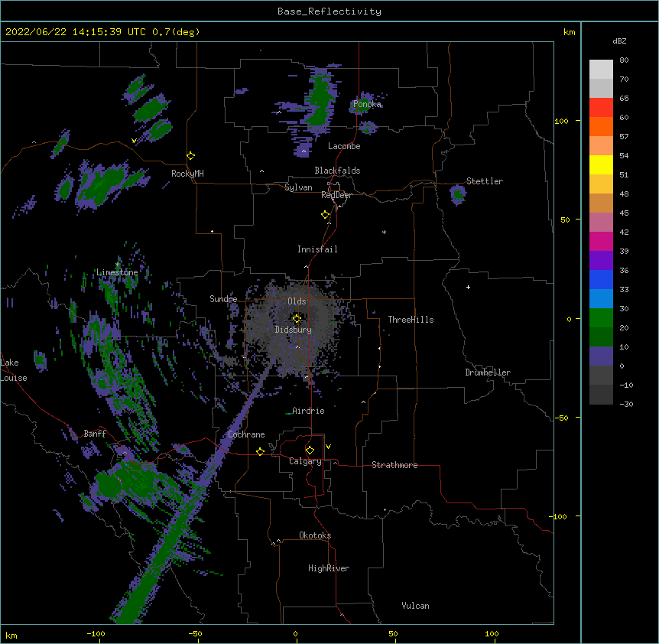
Task: Click the dBZ legend heading
Action: click(x=619, y=41)
